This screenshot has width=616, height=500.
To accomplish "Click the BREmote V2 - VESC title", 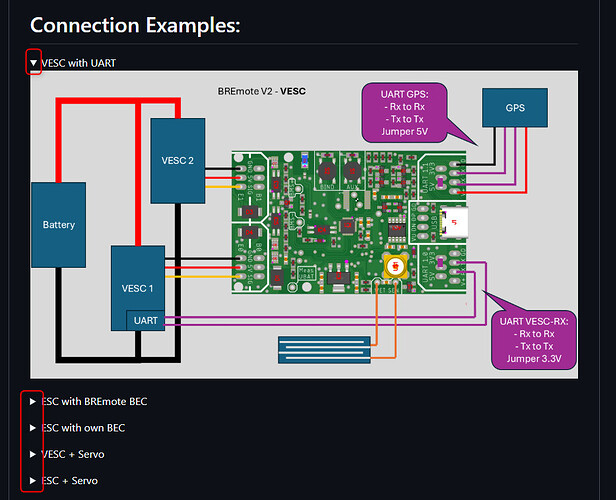I will click(262, 91).
